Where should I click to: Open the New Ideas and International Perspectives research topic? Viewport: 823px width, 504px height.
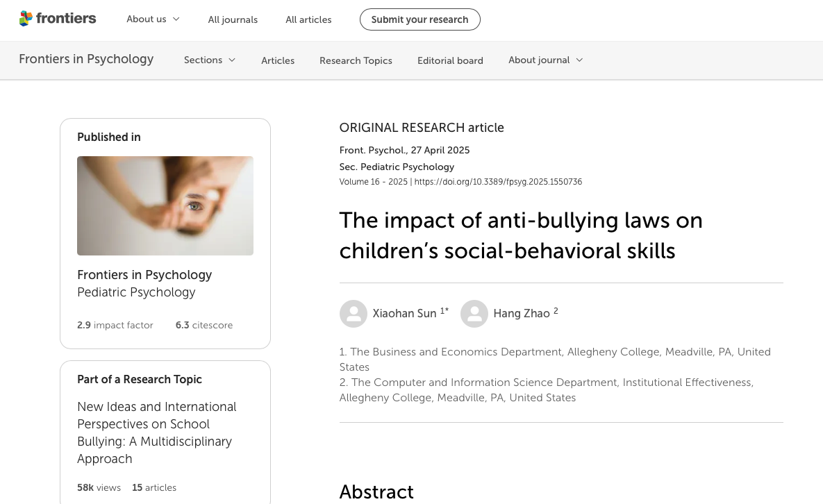[x=156, y=432]
